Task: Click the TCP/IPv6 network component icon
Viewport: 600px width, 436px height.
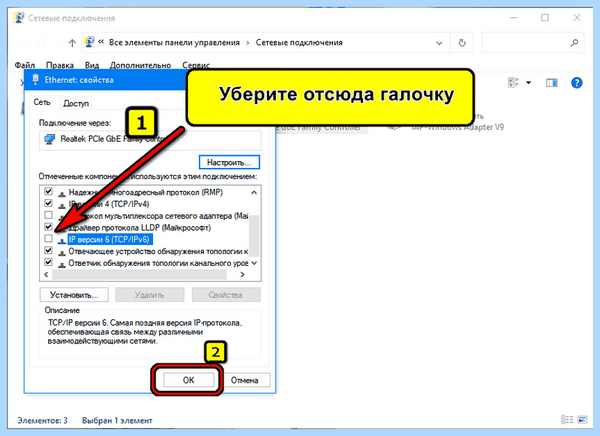Action: (x=61, y=240)
